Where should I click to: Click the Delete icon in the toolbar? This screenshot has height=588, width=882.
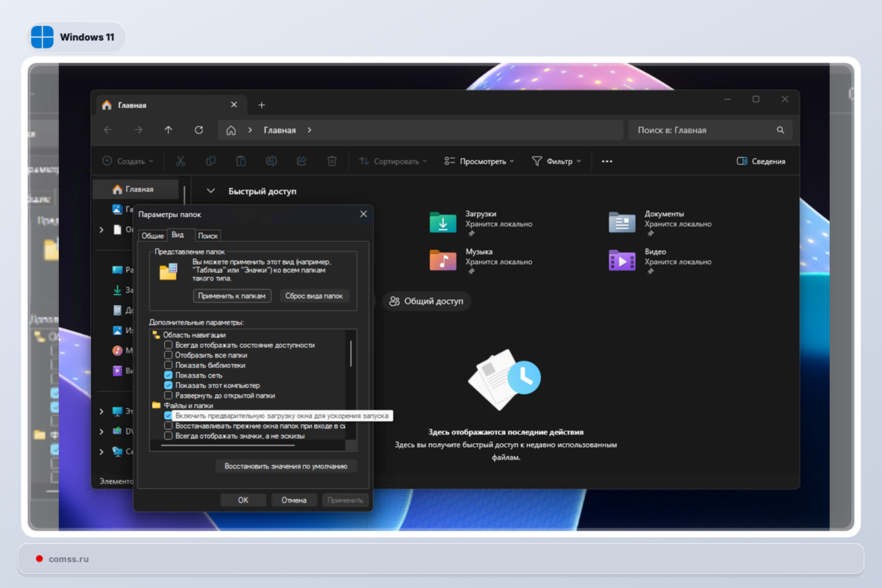tap(331, 160)
